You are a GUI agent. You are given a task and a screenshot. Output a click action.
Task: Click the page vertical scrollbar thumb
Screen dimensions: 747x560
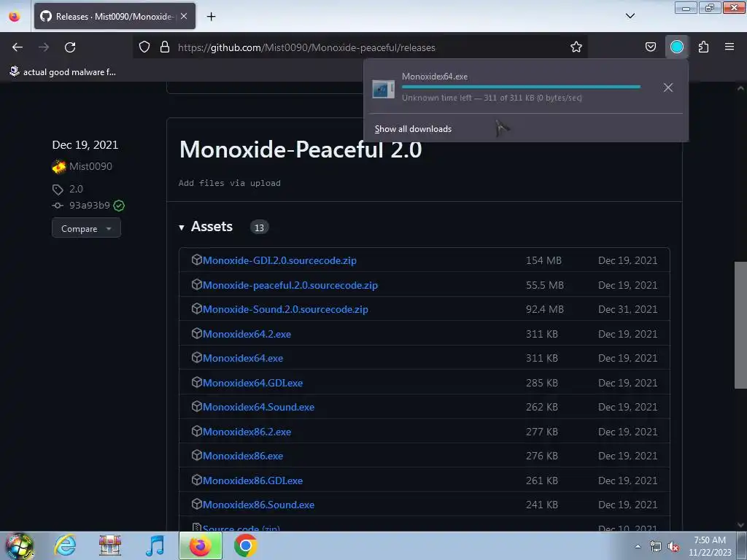[x=740, y=325]
